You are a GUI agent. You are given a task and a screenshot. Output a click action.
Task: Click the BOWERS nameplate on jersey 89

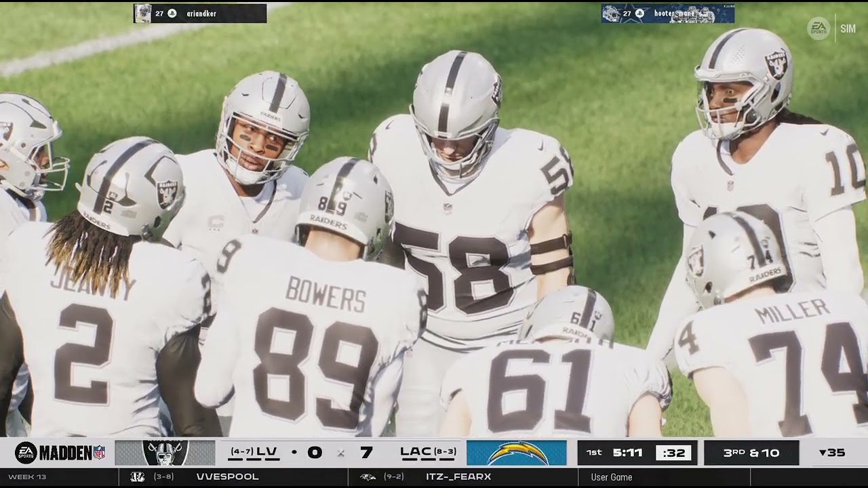click(325, 293)
